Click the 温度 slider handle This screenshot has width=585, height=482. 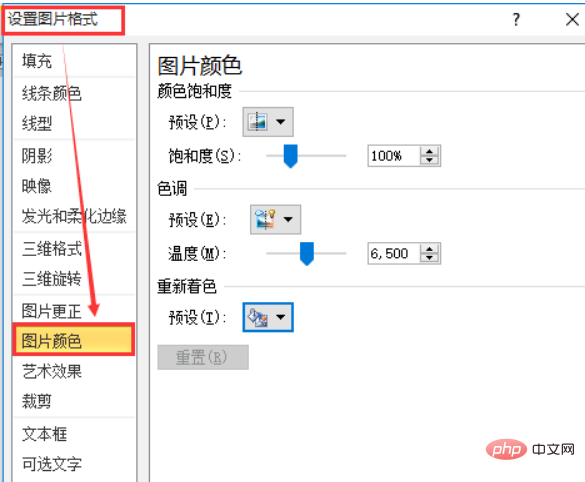coord(307,254)
